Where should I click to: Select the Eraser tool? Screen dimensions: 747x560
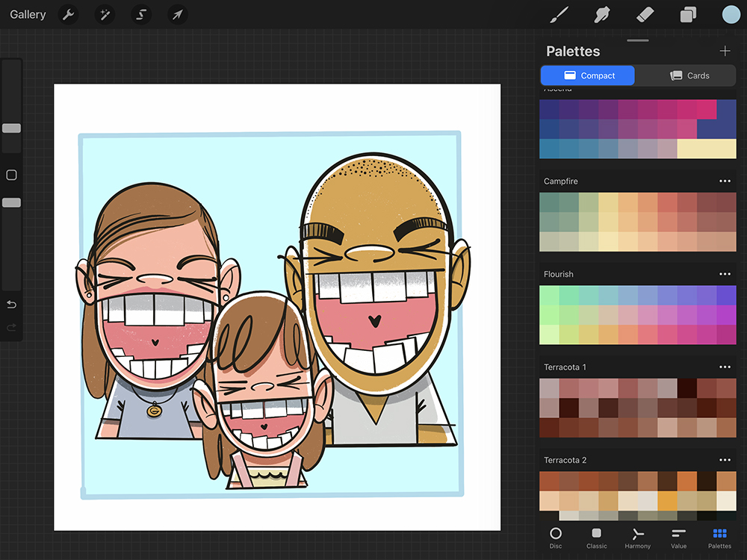645,15
